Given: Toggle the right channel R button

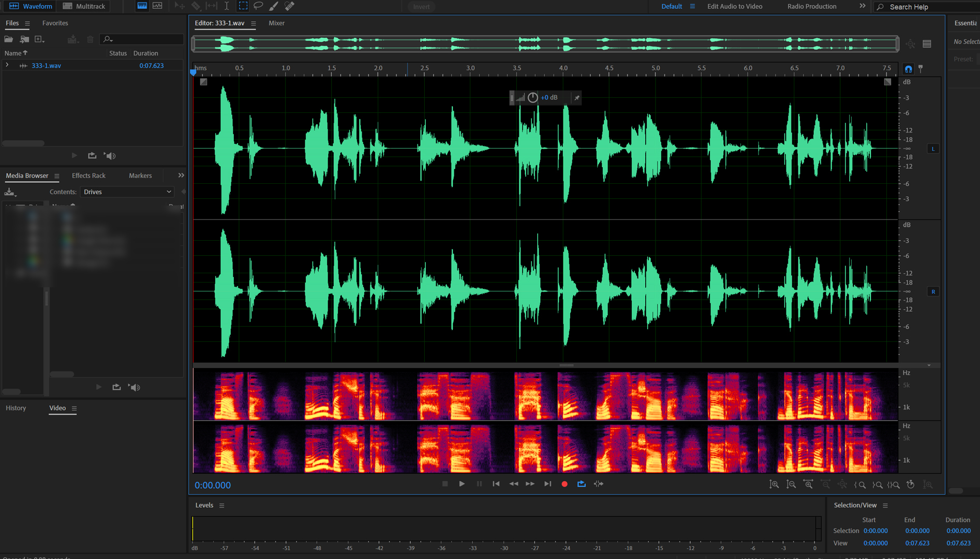Looking at the screenshot, I should [x=933, y=292].
